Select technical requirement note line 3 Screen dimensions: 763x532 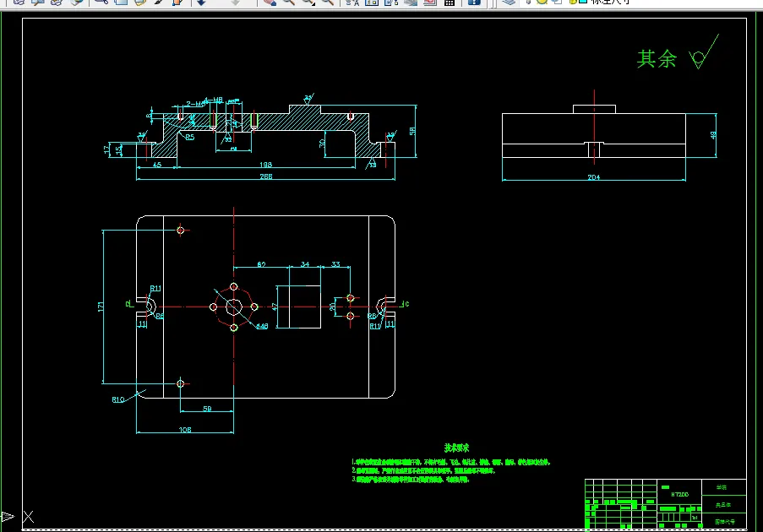tap(410, 479)
